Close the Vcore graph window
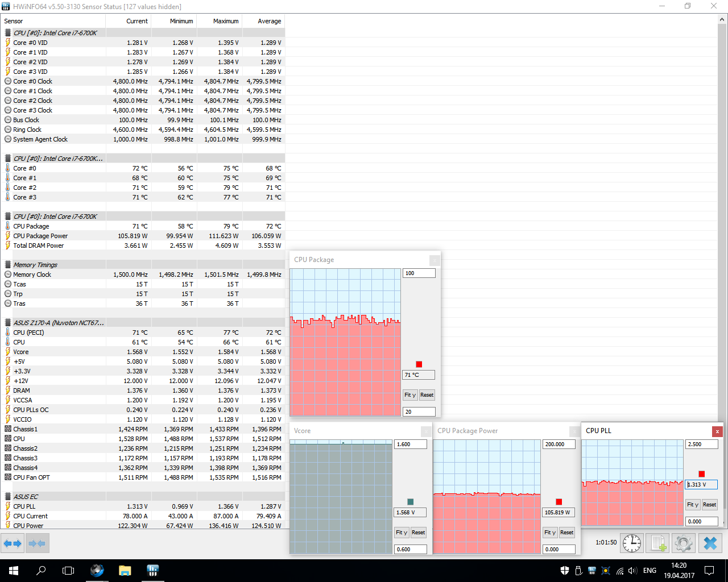The height and width of the screenshot is (582, 728). (426, 431)
